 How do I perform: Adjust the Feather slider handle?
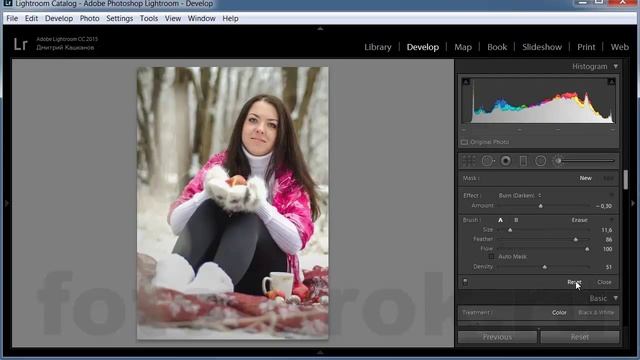[x=576, y=240]
